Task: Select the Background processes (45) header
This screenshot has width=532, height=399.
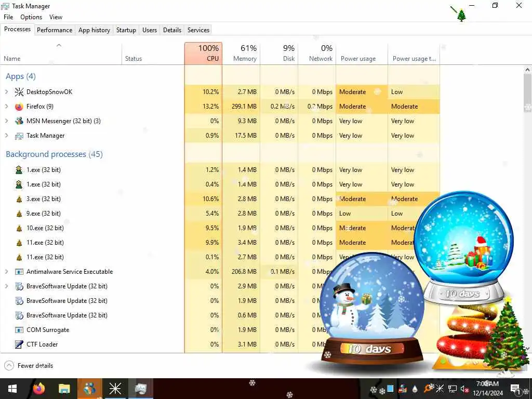Action: (x=54, y=154)
